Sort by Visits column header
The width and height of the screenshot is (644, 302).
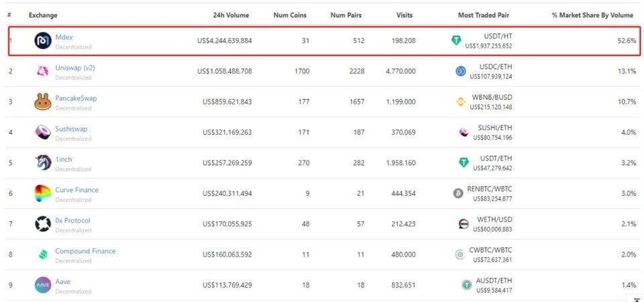[405, 15]
